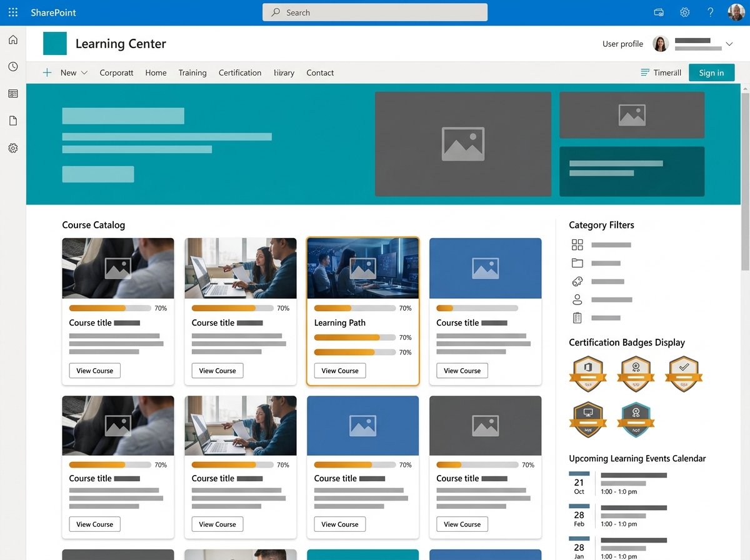Open the 28 Feb calendar event
This screenshot has width=750, height=560.
tap(617, 516)
